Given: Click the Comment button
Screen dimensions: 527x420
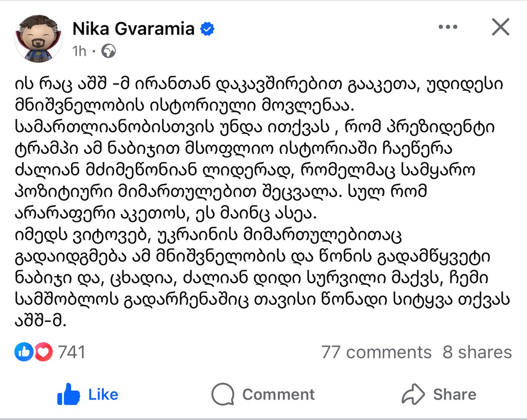Looking at the screenshot, I should (x=263, y=394).
